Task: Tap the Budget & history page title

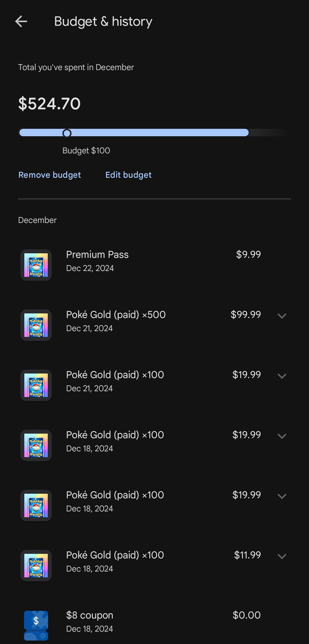Action: (103, 21)
